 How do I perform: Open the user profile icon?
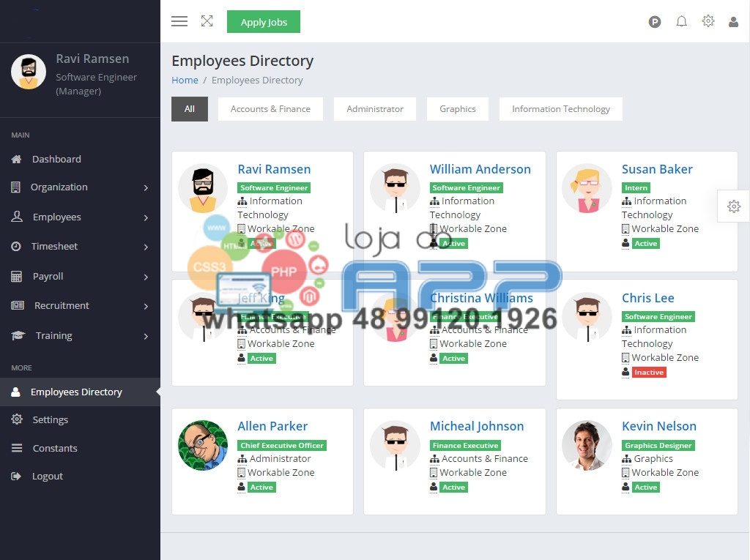pos(733,22)
